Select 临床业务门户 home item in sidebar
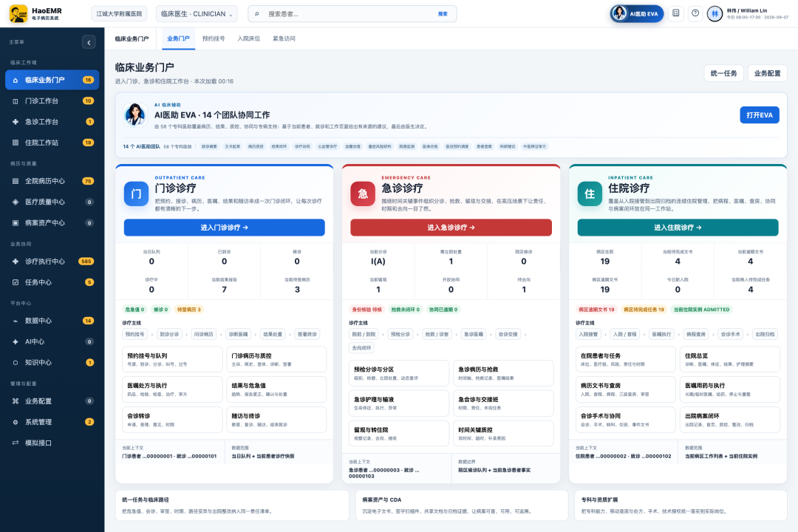The width and height of the screenshot is (798, 532). pyautogui.click(x=52, y=80)
